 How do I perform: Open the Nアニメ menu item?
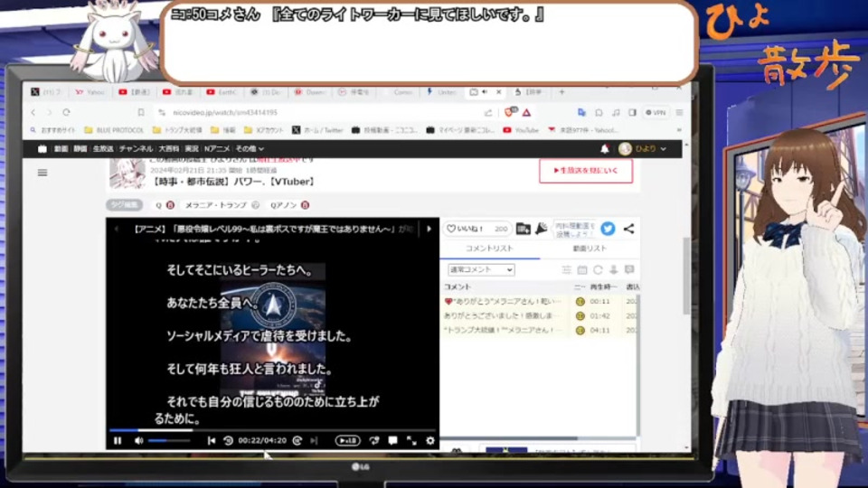coord(216,149)
